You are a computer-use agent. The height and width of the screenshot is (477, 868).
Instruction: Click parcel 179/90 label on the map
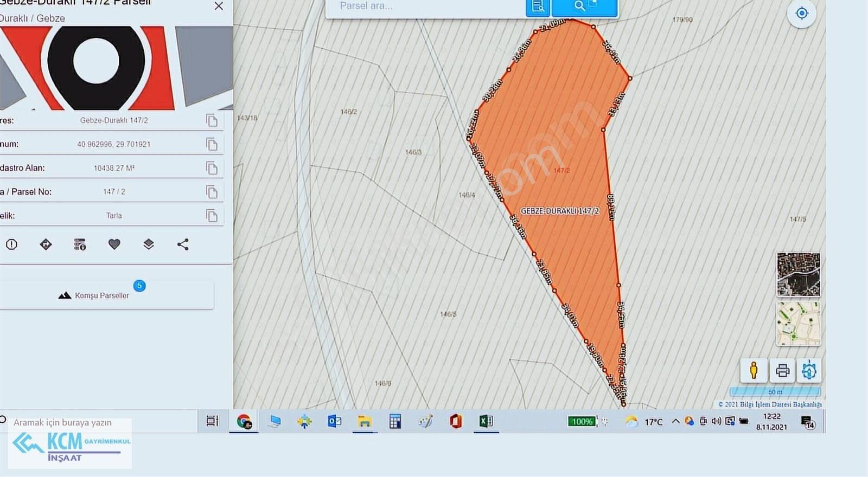pyautogui.click(x=682, y=20)
